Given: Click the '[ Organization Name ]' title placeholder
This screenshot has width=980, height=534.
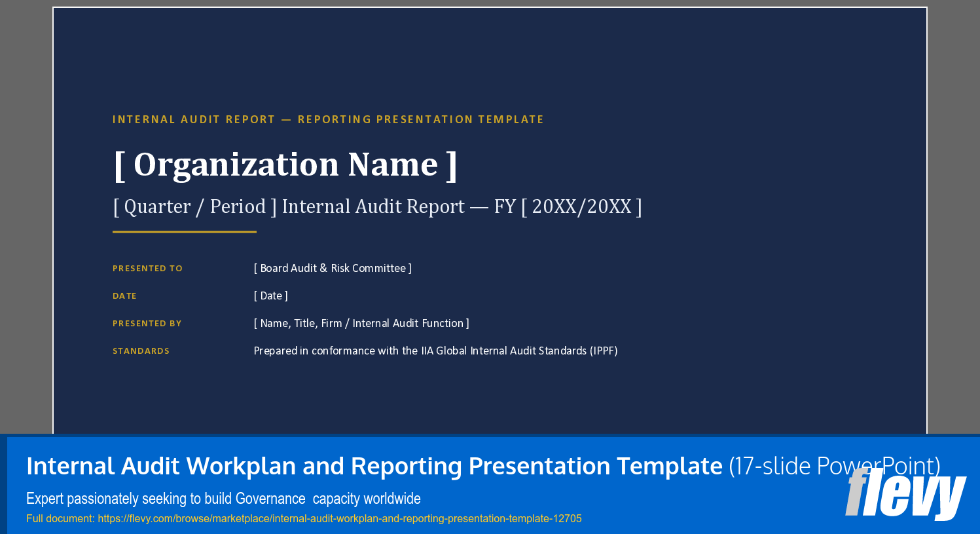Looking at the screenshot, I should (285, 164).
